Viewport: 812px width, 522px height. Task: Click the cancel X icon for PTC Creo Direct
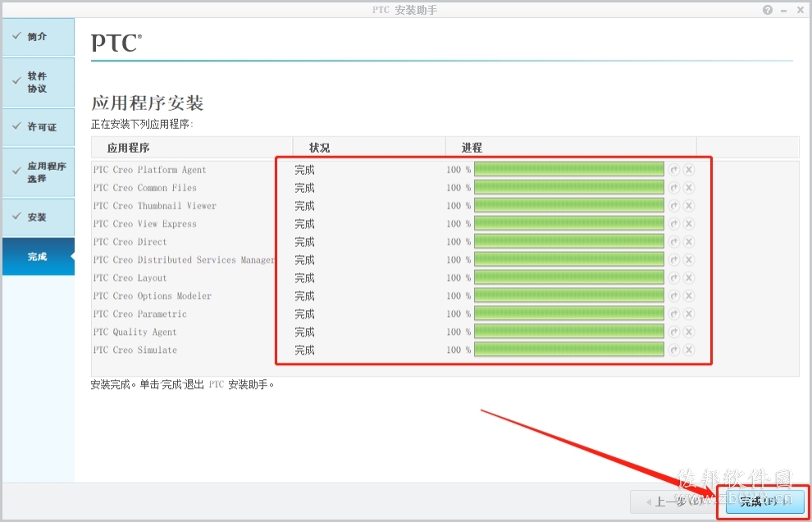[x=688, y=241]
